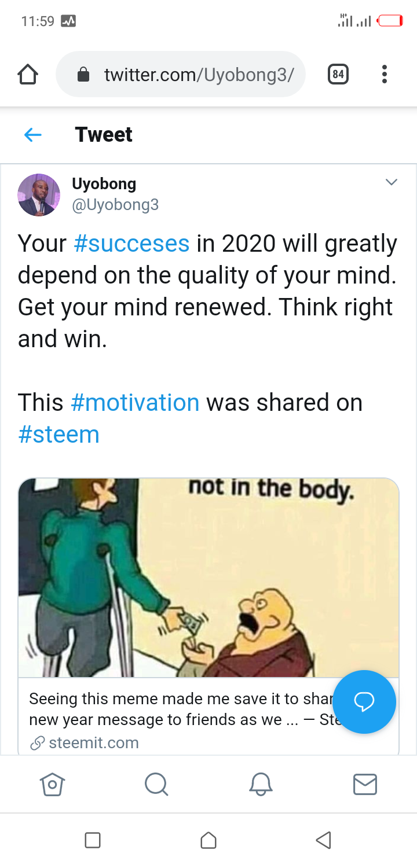417x868 pixels.
Task: Open the #steem hashtag link
Action: point(58,434)
